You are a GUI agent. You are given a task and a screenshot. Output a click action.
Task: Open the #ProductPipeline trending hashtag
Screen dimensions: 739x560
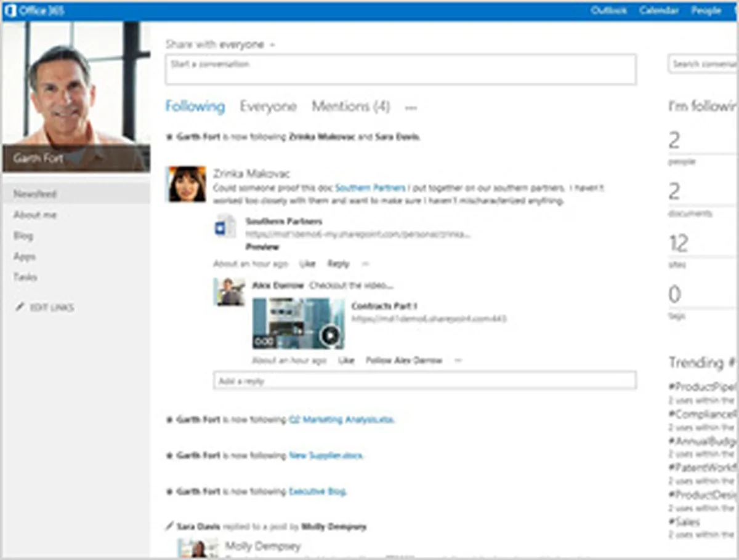click(x=703, y=387)
